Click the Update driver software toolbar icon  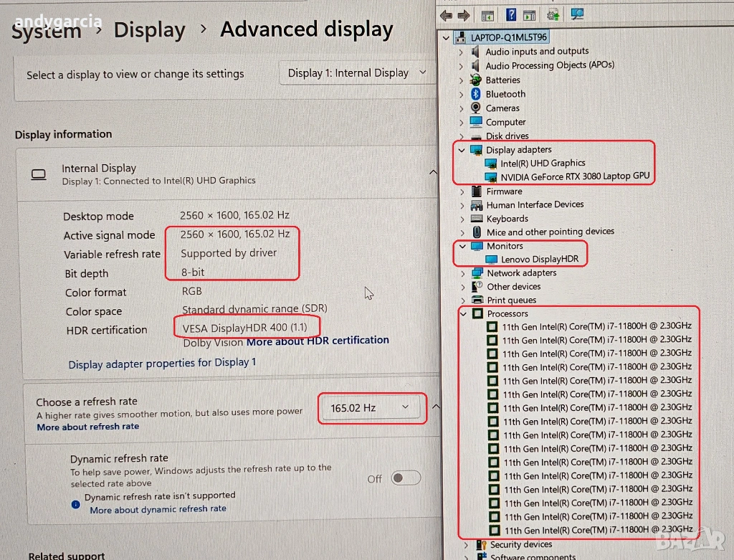click(x=553, y=14)
